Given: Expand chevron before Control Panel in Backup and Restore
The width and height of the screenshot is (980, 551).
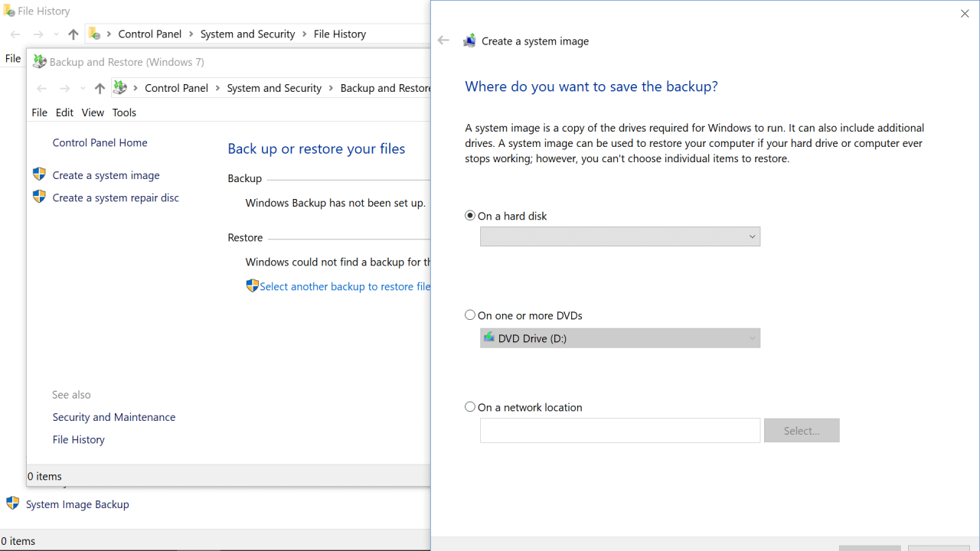Looking at the screenshot, I should pyautogui.click(x=136, y=88).
